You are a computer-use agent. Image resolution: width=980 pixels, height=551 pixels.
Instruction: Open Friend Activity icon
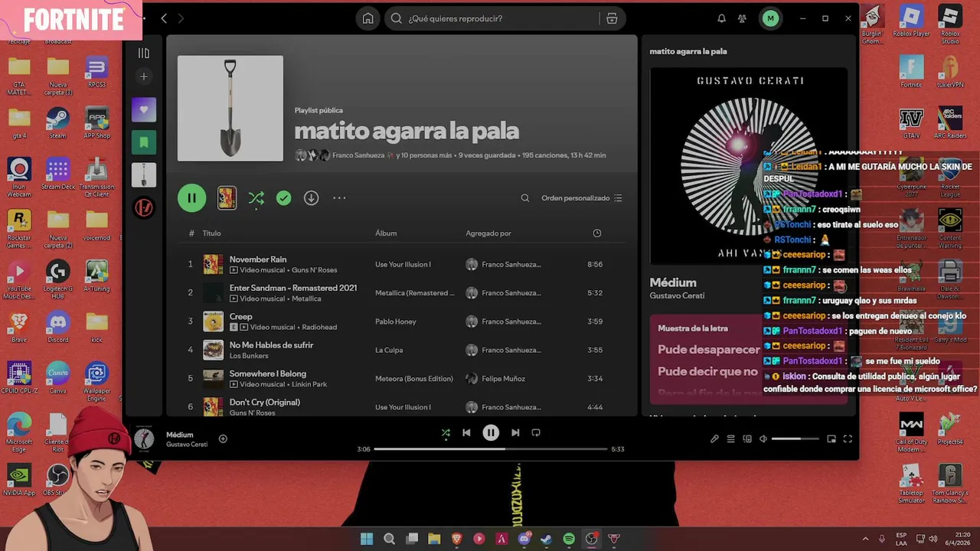pyautogui.click(x=742, y=18)
